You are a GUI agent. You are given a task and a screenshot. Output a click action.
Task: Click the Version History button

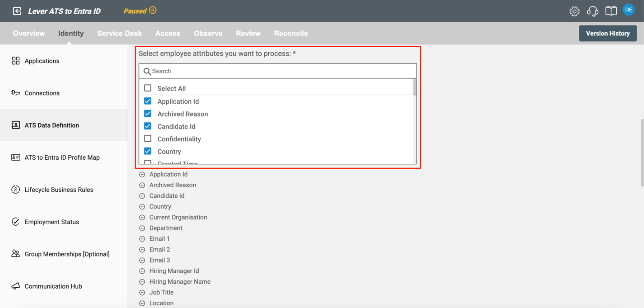pyautogui.click(x=607, y=33)
